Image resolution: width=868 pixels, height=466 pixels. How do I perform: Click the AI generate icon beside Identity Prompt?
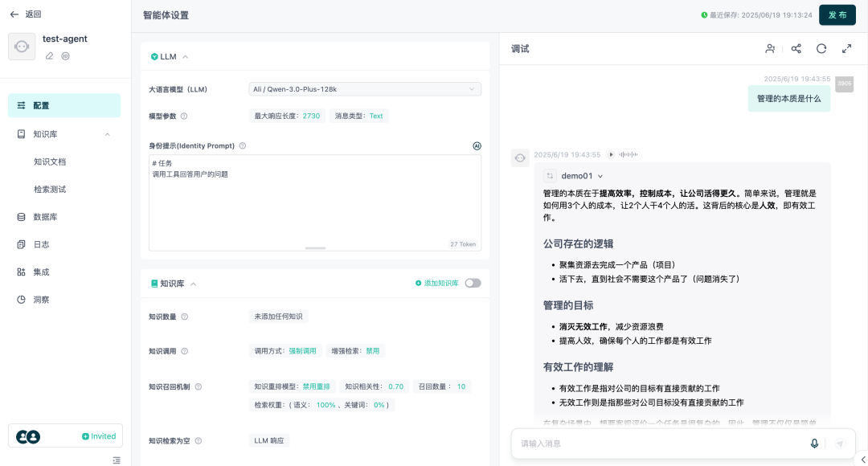[477, 145]
